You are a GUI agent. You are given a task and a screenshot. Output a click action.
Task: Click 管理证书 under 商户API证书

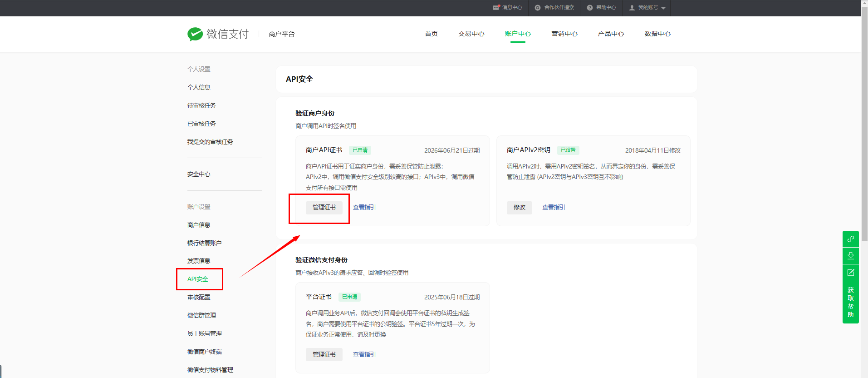[x=324, y=208]
